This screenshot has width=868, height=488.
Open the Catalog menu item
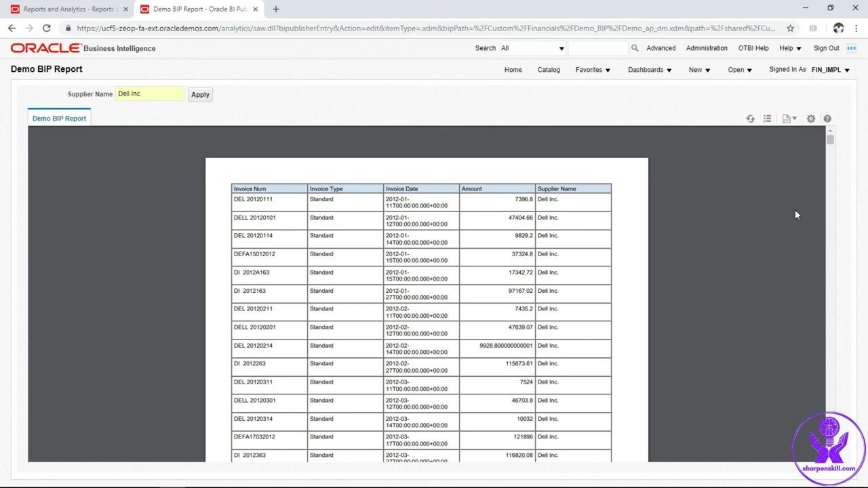click(x=549, y=70)
